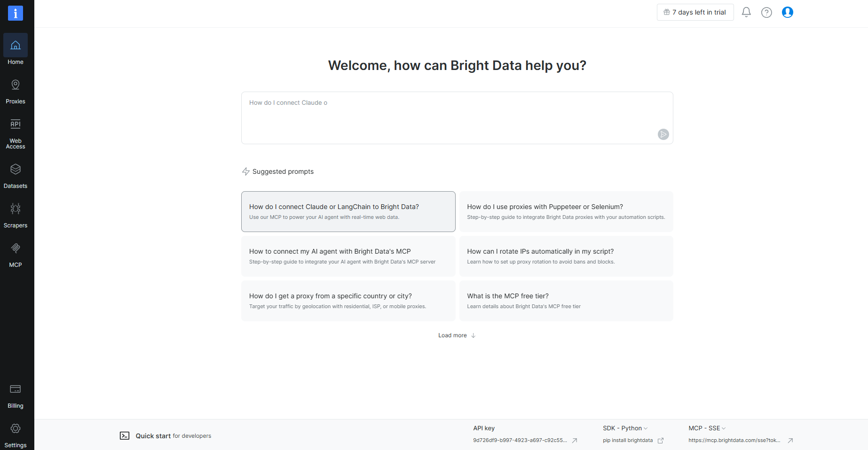Click the 7 days left in trial button
Viewport: 868px width, 450px height.
point(695,12)
